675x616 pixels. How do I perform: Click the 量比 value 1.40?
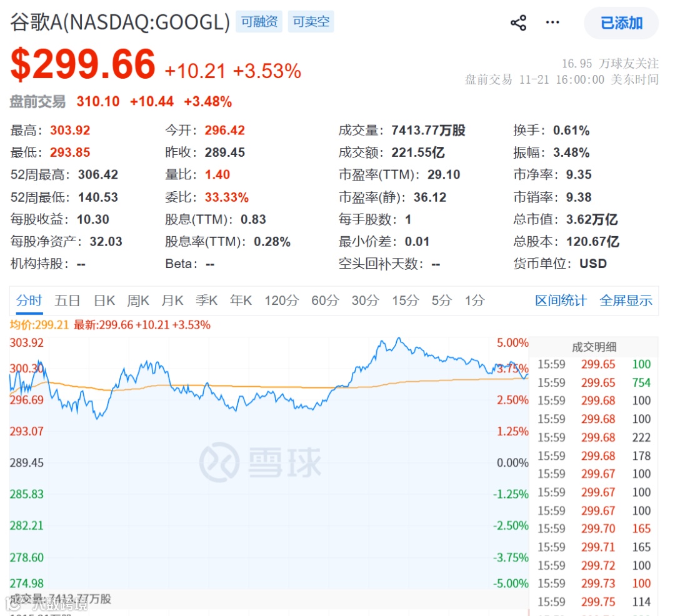pyautogui.click(x=217, y=174)
